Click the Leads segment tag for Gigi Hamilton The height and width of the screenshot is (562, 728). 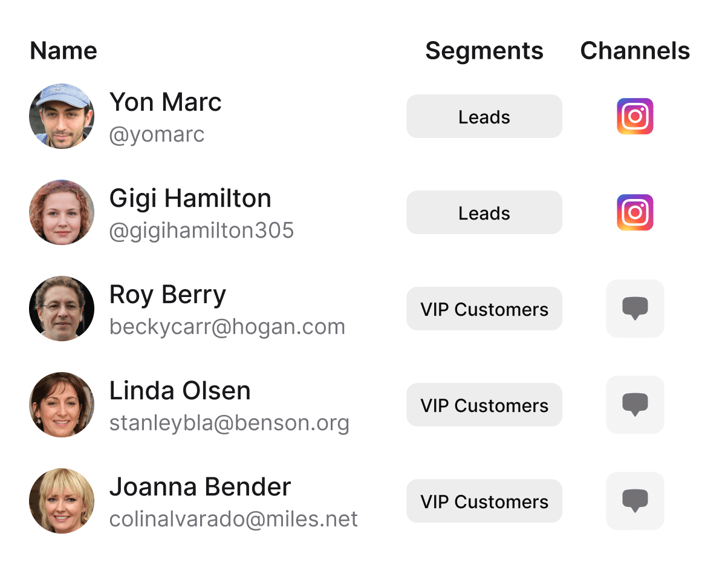pyautogui.click(x=484, y=212)
